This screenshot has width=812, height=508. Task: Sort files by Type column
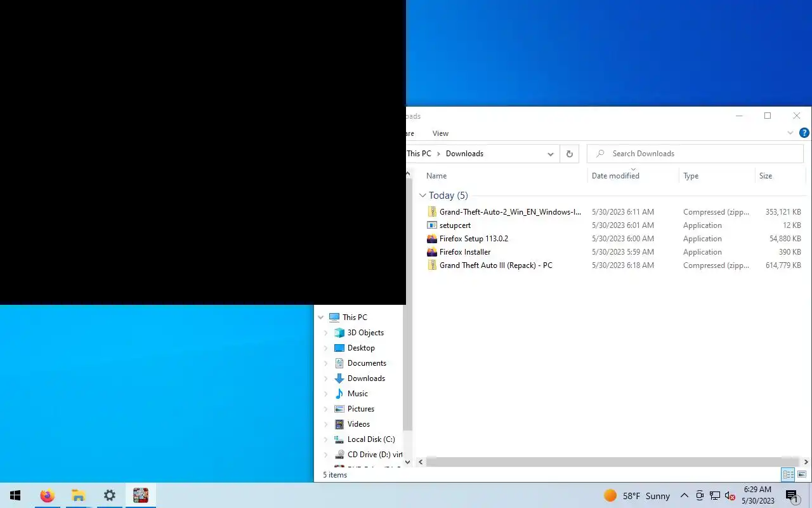pos(691,176)
